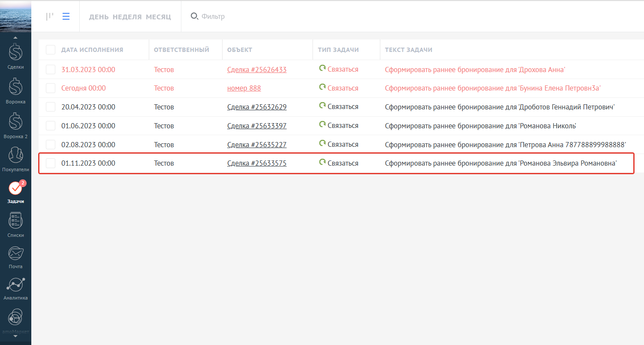
Task: Go to Воронка 2 in sidebar
Action: (x=15, y=123)
